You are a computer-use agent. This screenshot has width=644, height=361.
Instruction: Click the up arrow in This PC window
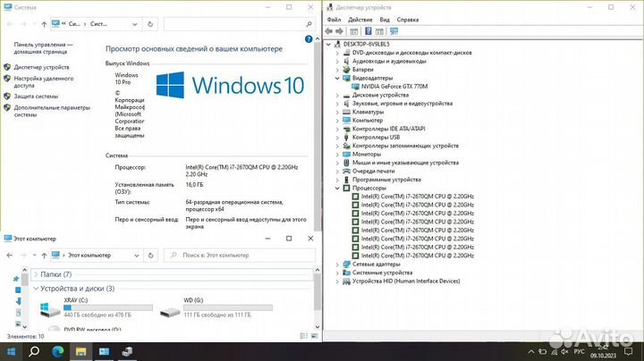click(x=44, y=256)
